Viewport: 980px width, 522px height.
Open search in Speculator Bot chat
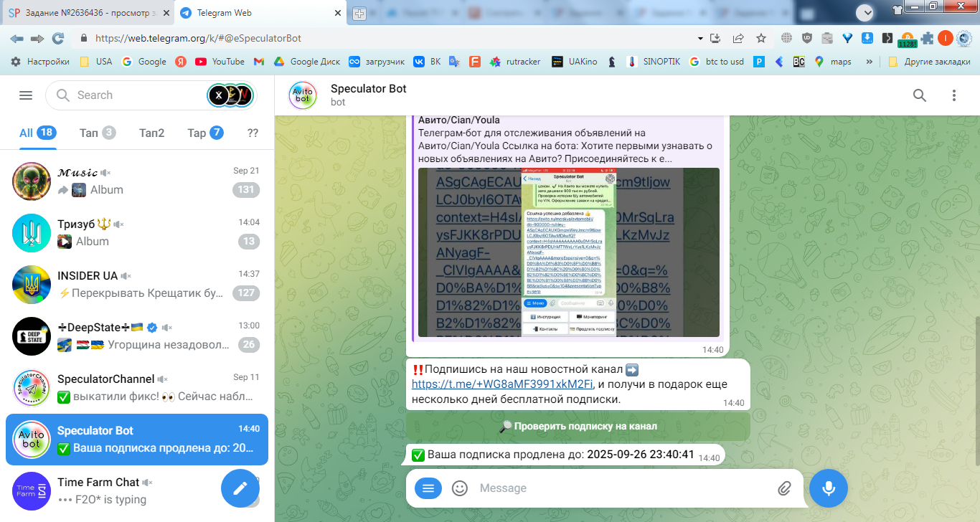[x=919, y=95]
